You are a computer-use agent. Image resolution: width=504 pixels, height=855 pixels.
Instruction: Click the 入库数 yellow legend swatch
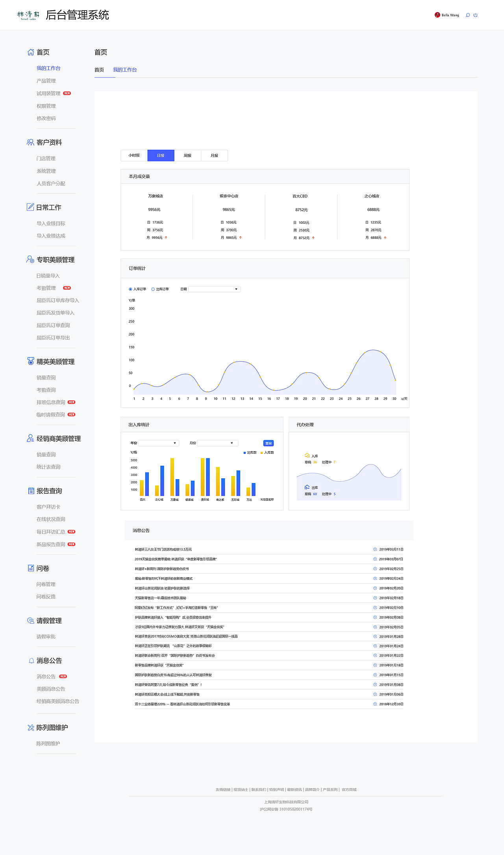pos(261,453)
